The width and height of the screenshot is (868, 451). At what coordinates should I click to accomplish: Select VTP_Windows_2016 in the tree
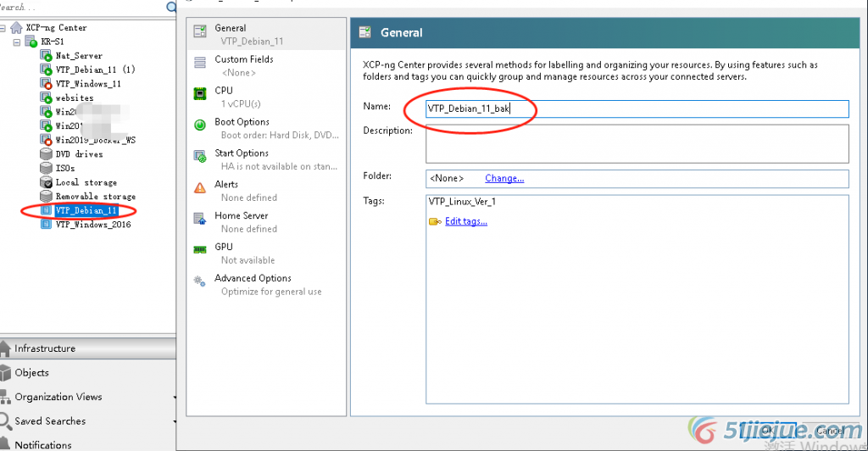coord(93,225)
